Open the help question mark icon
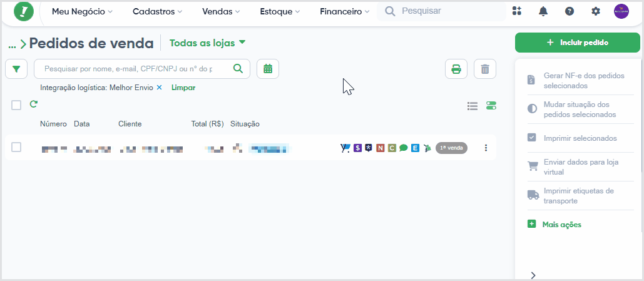Viewport: 644px width, 281px height. click(570, 11)
